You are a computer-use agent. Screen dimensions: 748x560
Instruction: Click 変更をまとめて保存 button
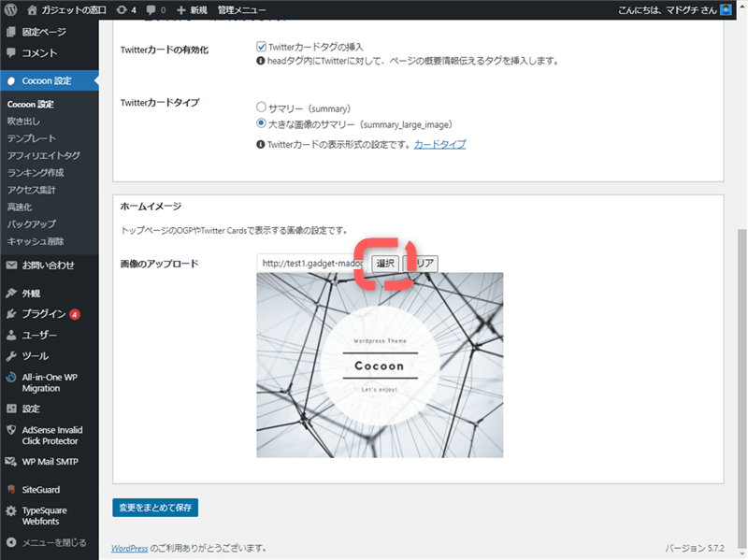[155, 508]
